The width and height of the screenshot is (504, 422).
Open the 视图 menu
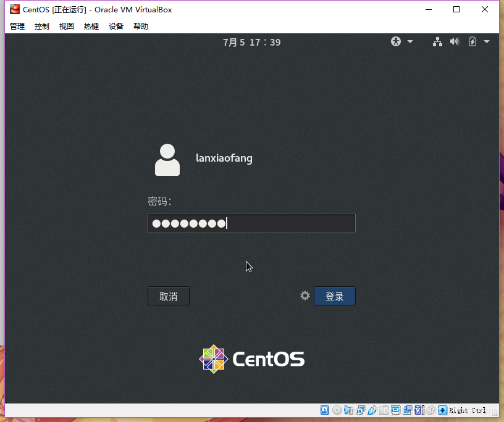tap(67, 27)
